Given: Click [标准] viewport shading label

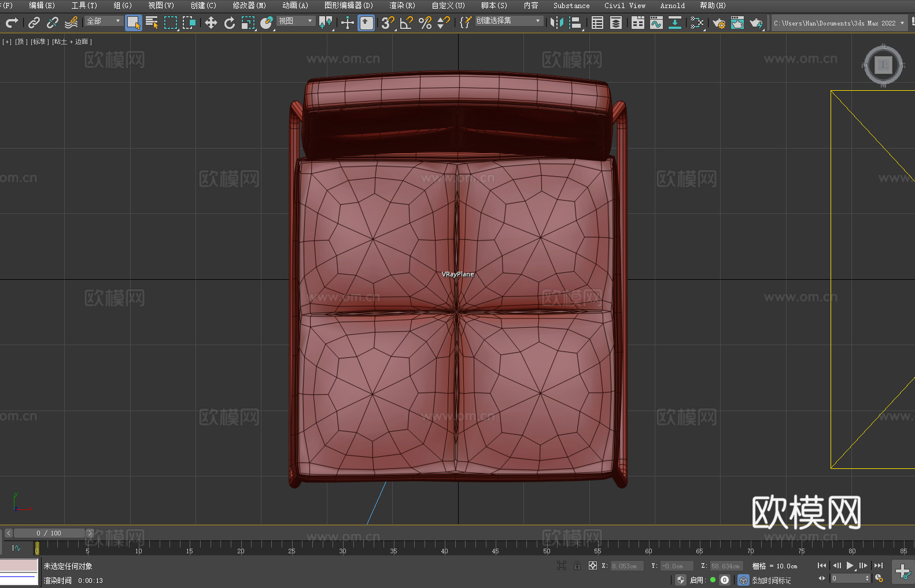Looking at the screenshot, I should click(40, 42).
